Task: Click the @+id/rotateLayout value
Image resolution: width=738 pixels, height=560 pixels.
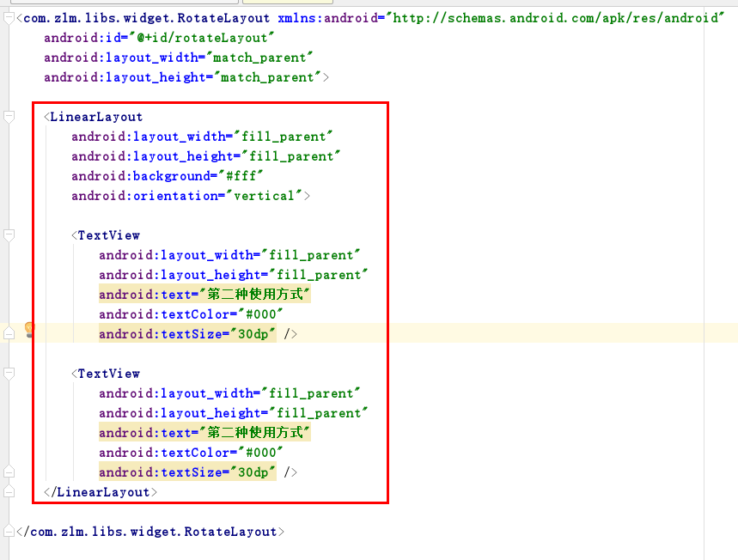Action: [203, 38]
